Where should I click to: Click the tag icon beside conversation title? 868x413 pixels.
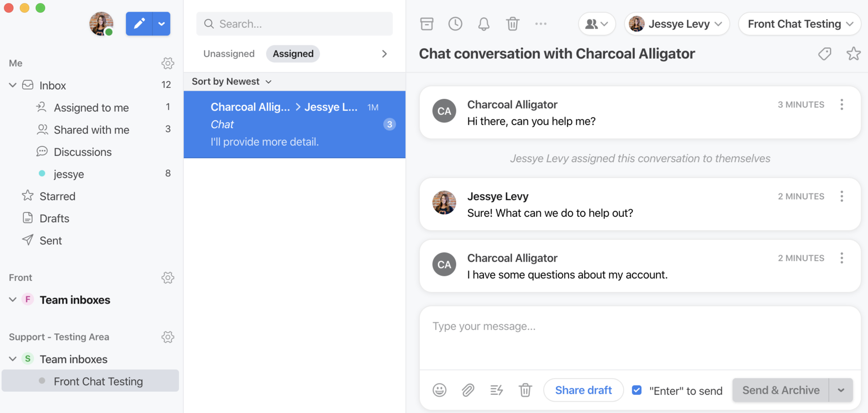[825, 53]
